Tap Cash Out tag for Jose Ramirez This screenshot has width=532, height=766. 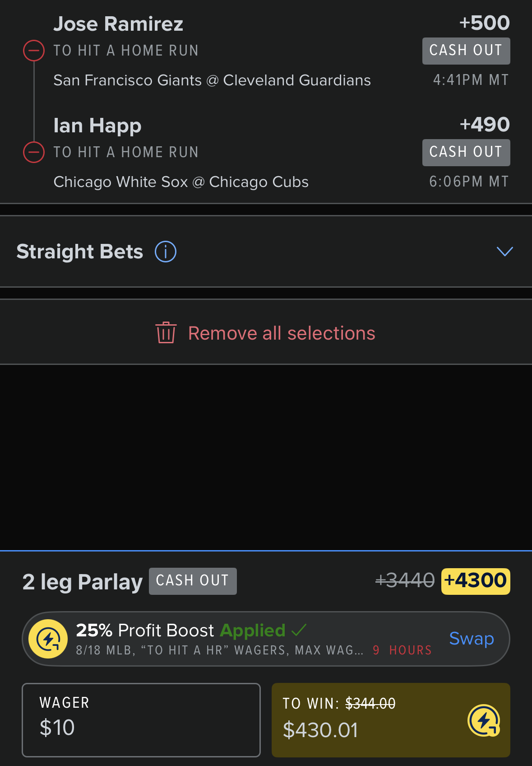[x=466, y=51]
